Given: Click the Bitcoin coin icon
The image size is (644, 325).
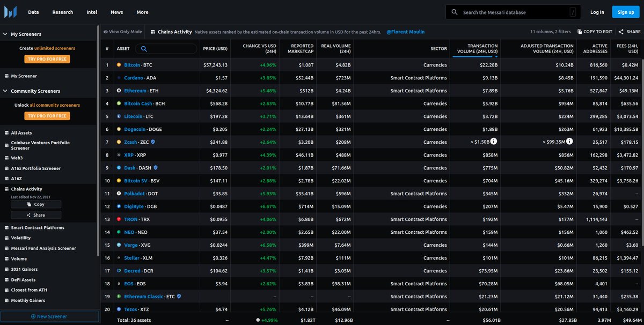Looking at the screenshot, I should (x=119, y=65).
